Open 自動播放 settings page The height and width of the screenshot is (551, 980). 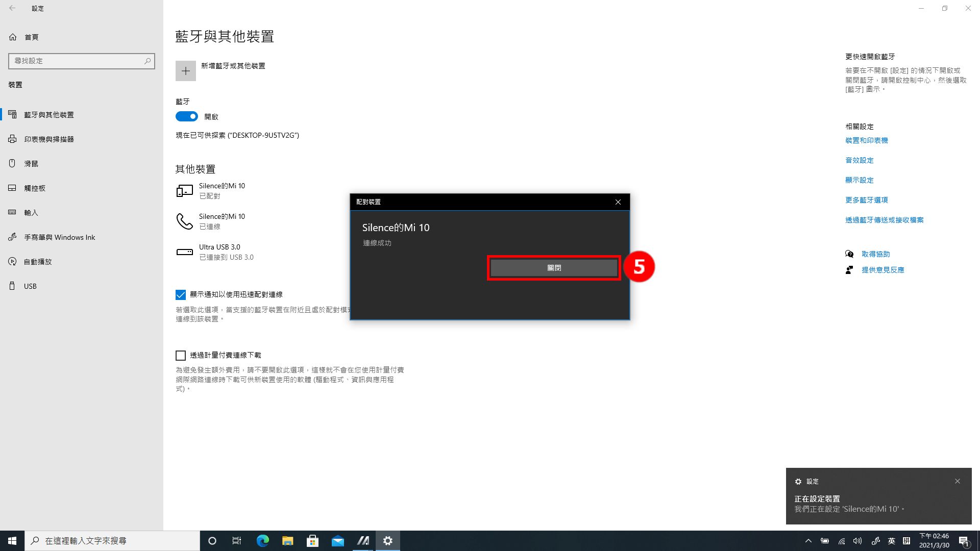coord(82,262)
